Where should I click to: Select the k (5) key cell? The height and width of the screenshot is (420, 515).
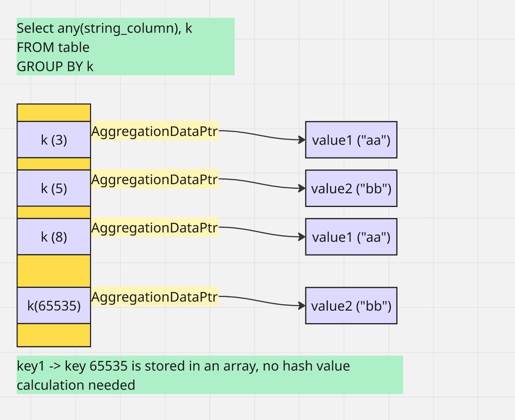point(54,188)
